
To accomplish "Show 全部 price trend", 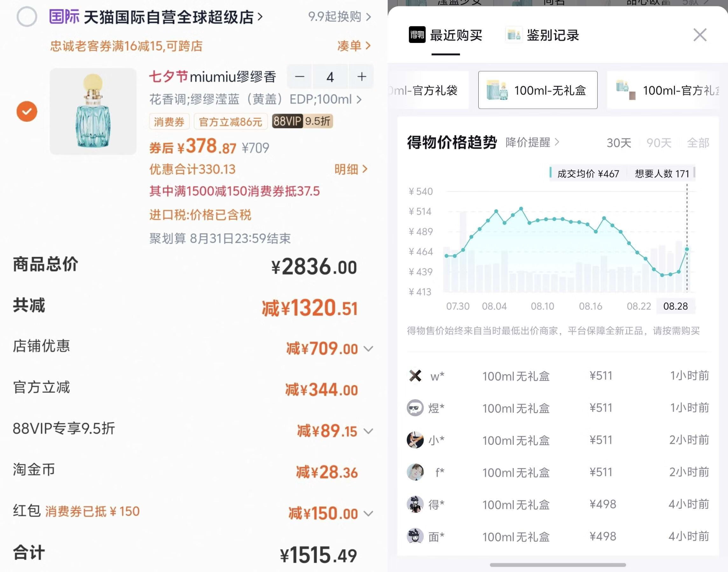I will tap(698, 143).
